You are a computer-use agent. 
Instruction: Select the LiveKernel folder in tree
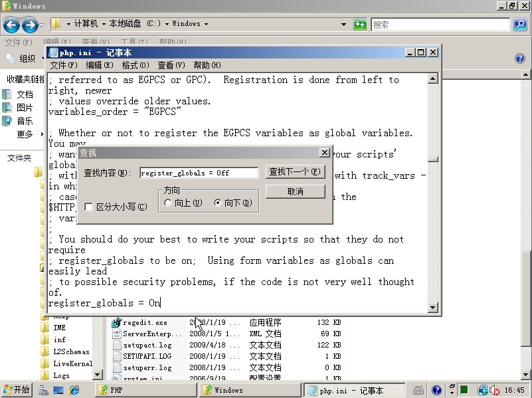[72, 363]
